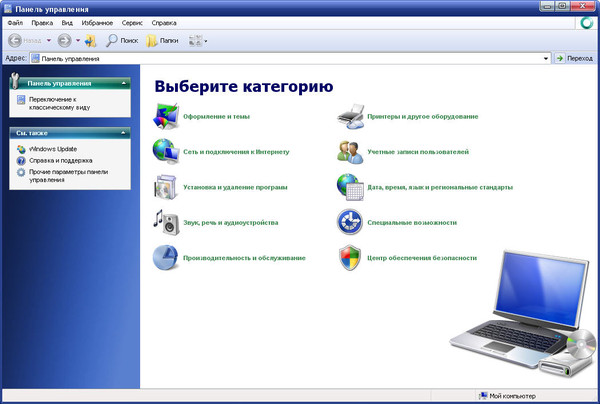Click the control panel icon in address bar
Screen dimensions: 600x404
click(x=35, y=59)
